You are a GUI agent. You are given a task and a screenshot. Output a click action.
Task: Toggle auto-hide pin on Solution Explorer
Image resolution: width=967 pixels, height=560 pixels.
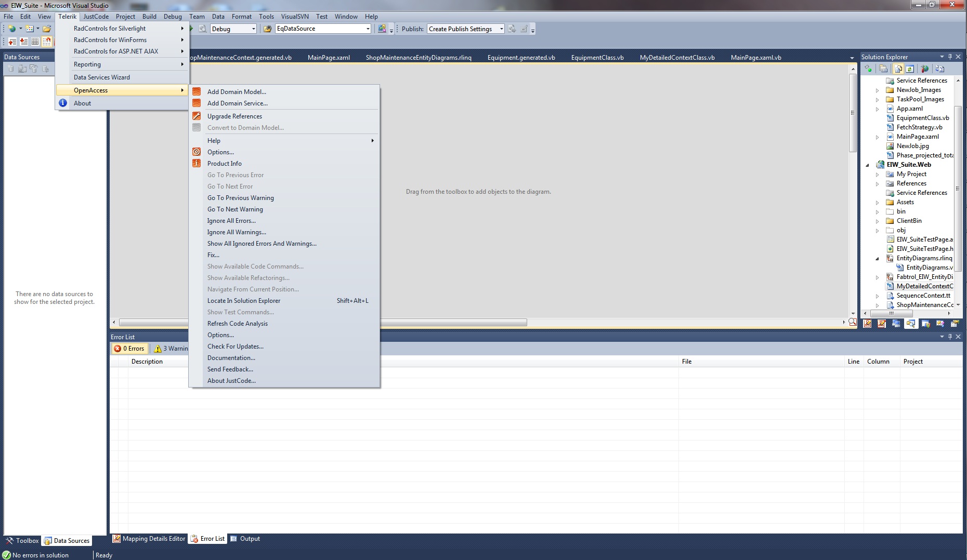pyautogui.click(x=950, y=57)
